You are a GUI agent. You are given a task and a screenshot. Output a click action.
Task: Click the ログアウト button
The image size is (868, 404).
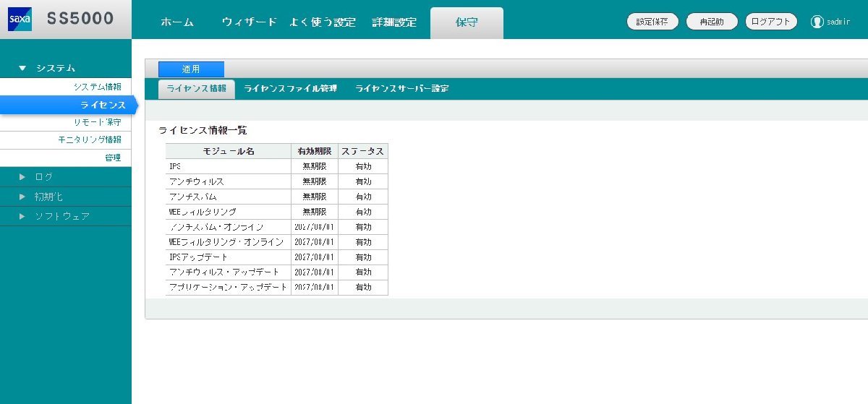click(x=771, y=22)
